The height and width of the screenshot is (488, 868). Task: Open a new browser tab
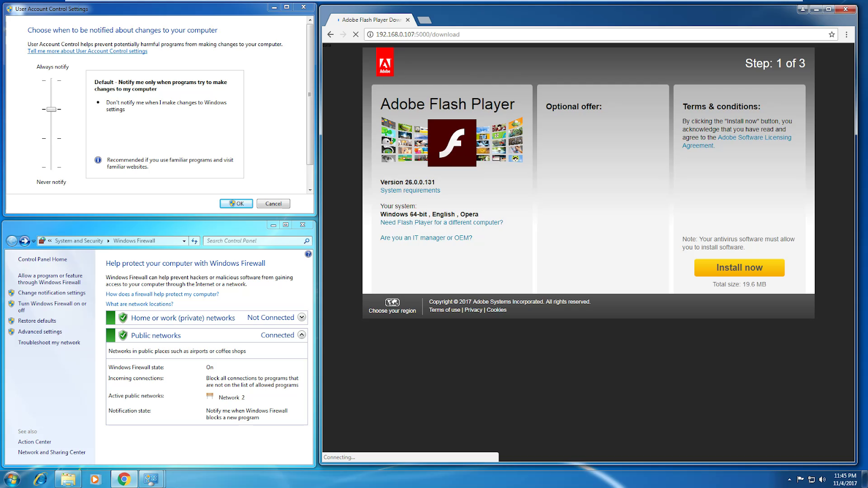[x=425, y=20]
